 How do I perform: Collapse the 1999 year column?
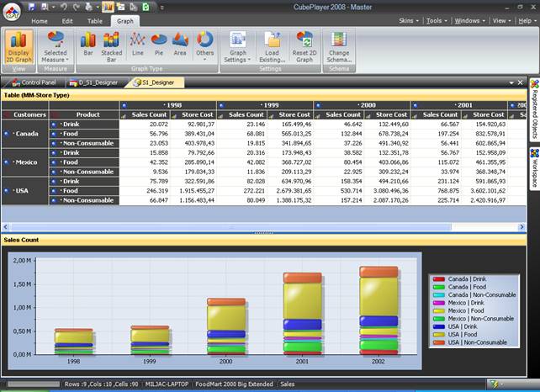221,105
